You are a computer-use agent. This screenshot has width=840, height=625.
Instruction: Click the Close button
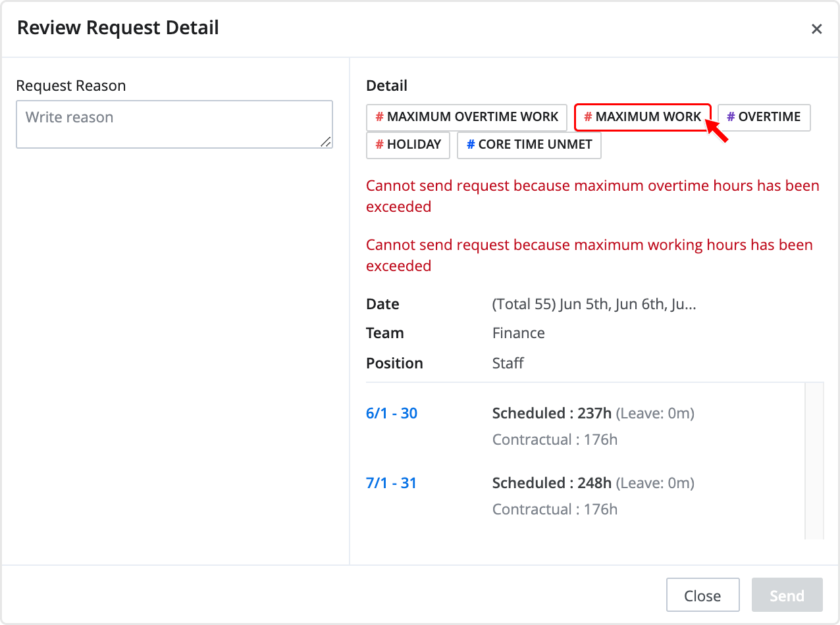tap(702, 596)
